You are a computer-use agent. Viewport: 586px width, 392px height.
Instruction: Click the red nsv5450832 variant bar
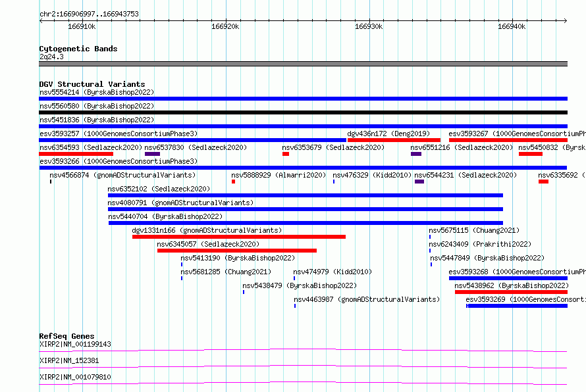click(531, 154)
